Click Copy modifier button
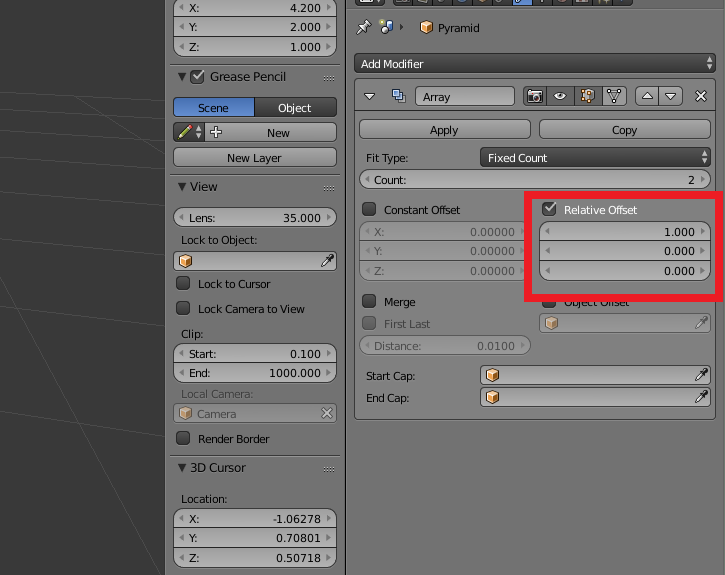This screenshot has height=575, width=725. tap(625, 129)
